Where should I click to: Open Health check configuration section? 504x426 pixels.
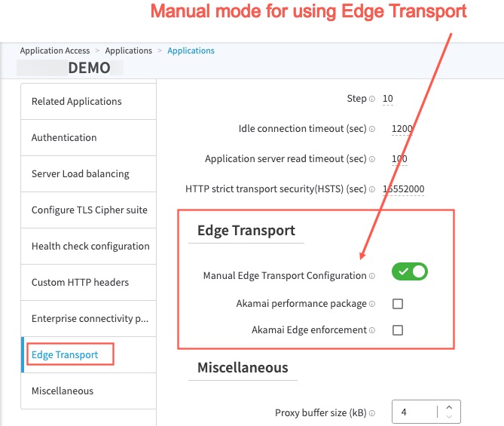pos(90,246)
